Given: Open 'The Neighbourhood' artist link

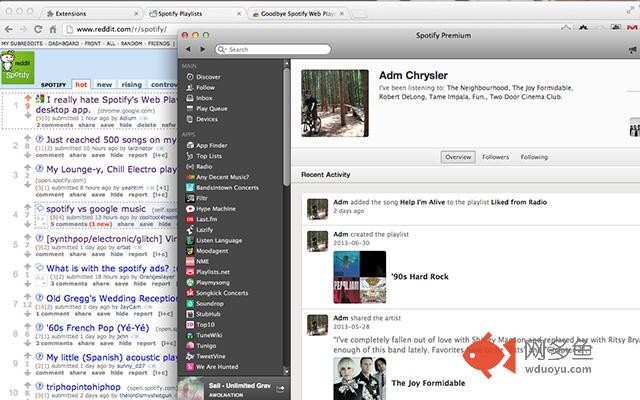Looking at the screenshot, I should [x=478, y=88].
